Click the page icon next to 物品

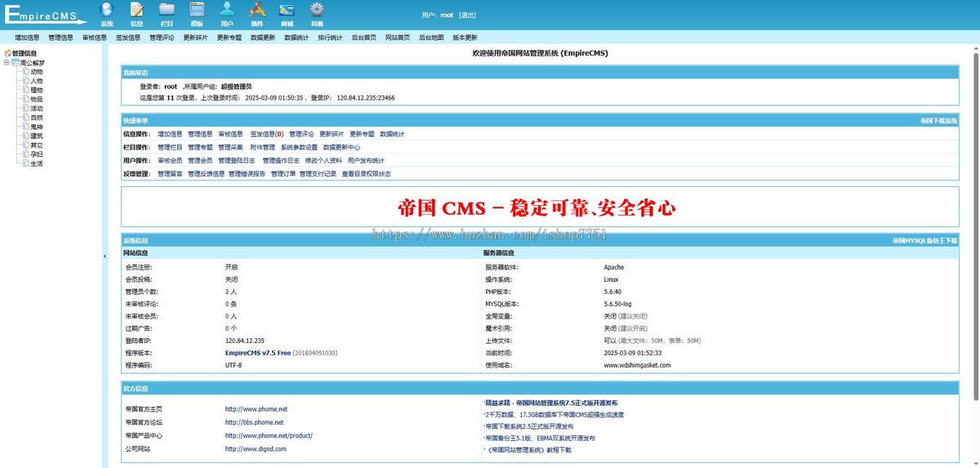pos(26,99)
